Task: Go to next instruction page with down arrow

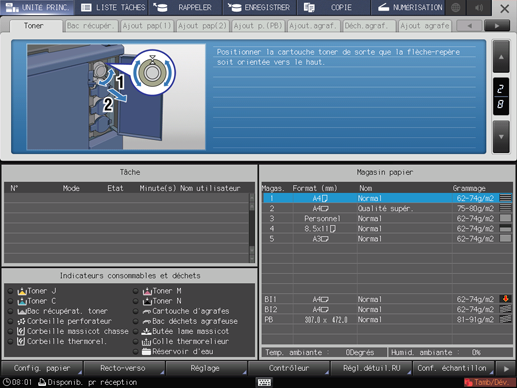Action: point(501,137)
